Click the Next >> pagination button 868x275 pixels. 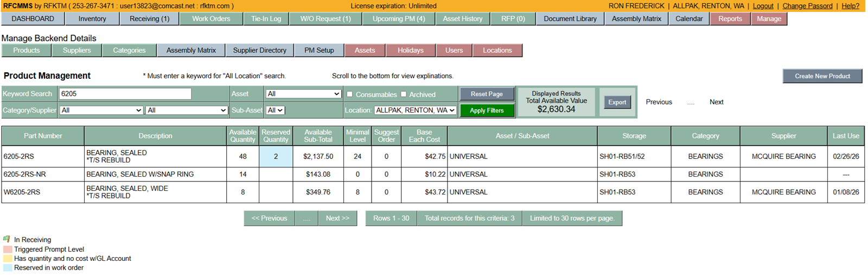337,218
